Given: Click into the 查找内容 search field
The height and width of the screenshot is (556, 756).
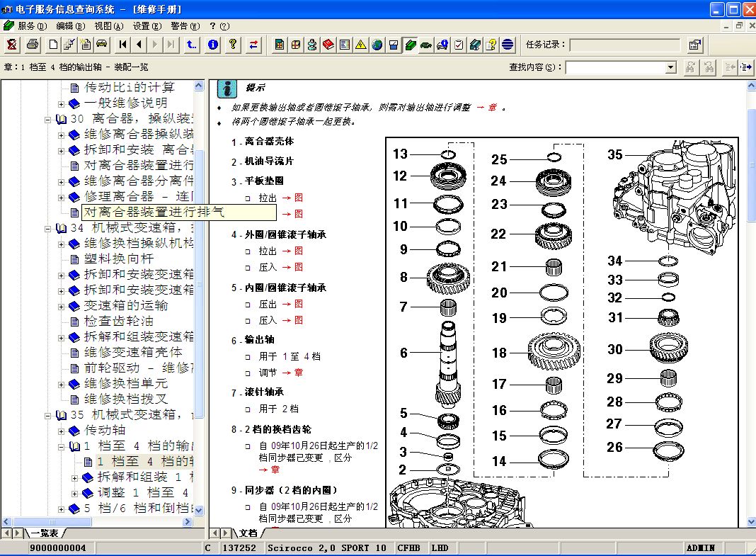Looking at the screenshot, I should 614,67.
